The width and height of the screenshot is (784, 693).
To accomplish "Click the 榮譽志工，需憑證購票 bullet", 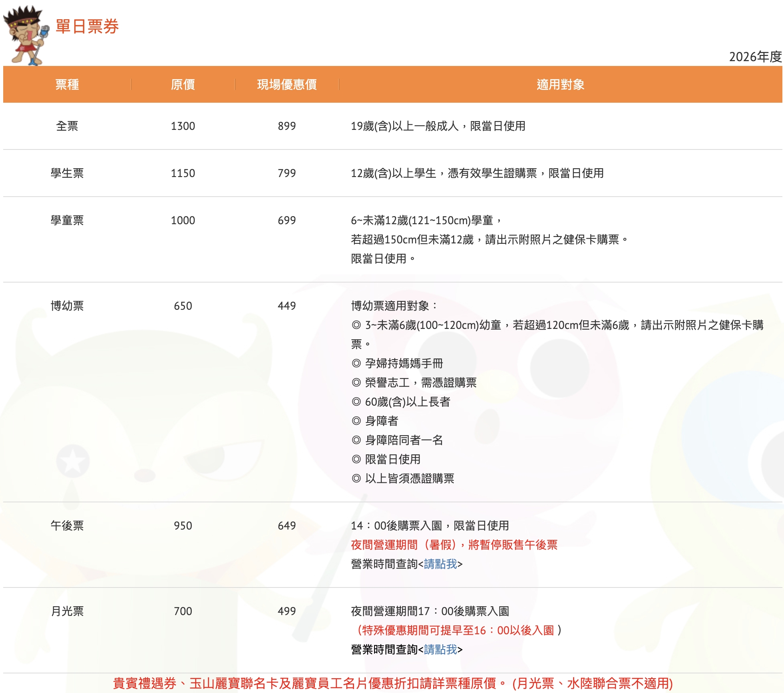I will coord(414,382).
